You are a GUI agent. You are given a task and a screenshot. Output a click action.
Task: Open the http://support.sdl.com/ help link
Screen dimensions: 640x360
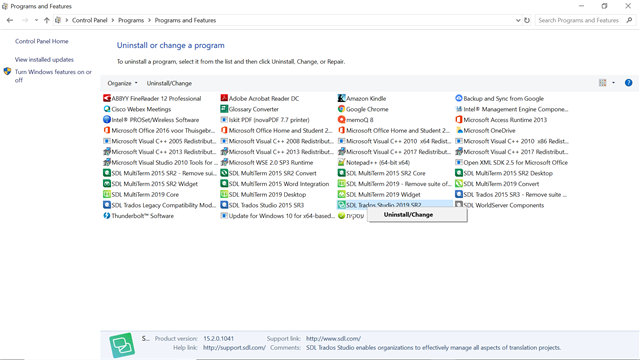point(234,348)
